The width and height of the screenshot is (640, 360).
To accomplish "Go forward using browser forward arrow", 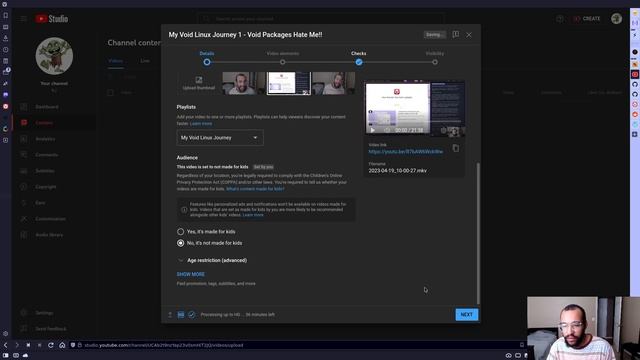I will click(x=17, y=345).
